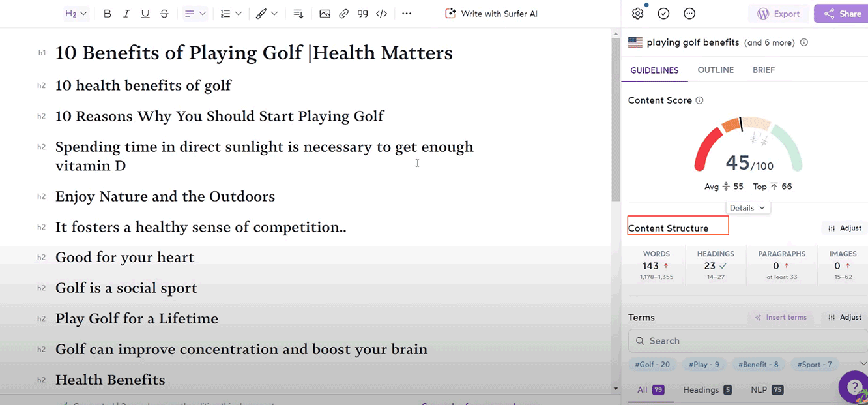Click the PARAGRAPHS 0 metric
The image size is (868, 405).
(x=781, y=265)
